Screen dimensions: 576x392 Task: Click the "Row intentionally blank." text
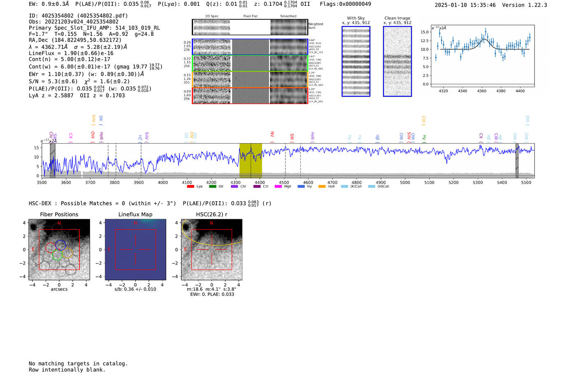click(67, 370)
